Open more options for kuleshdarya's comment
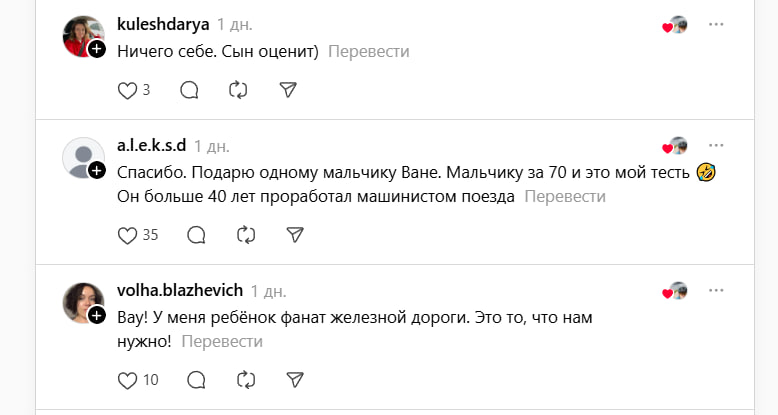This screenshot has height=415, width=778. coord(716,24)
